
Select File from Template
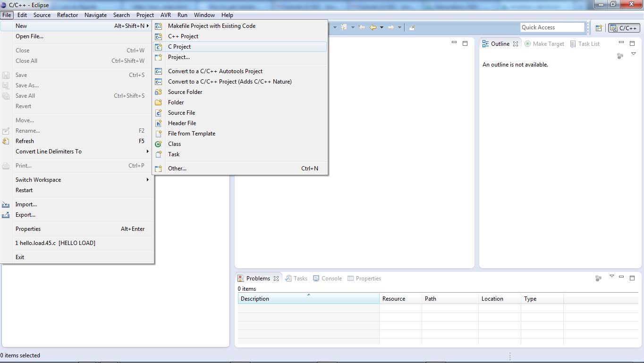[x=239, y=134]
